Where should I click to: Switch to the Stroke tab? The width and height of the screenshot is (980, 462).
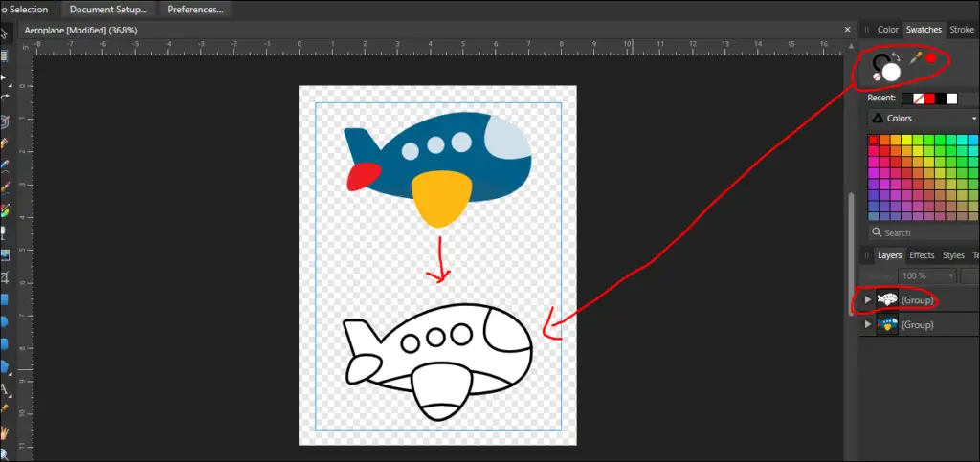962,30
